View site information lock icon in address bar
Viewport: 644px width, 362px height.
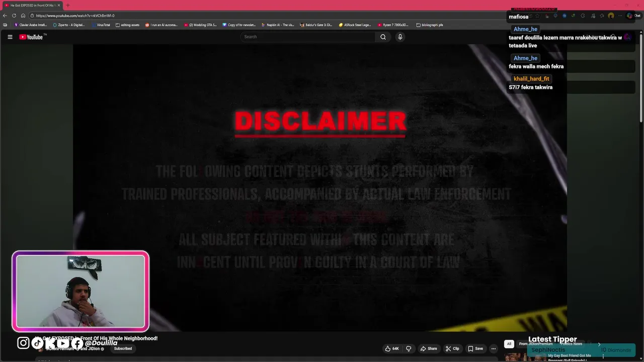click(x=32, y=16)
